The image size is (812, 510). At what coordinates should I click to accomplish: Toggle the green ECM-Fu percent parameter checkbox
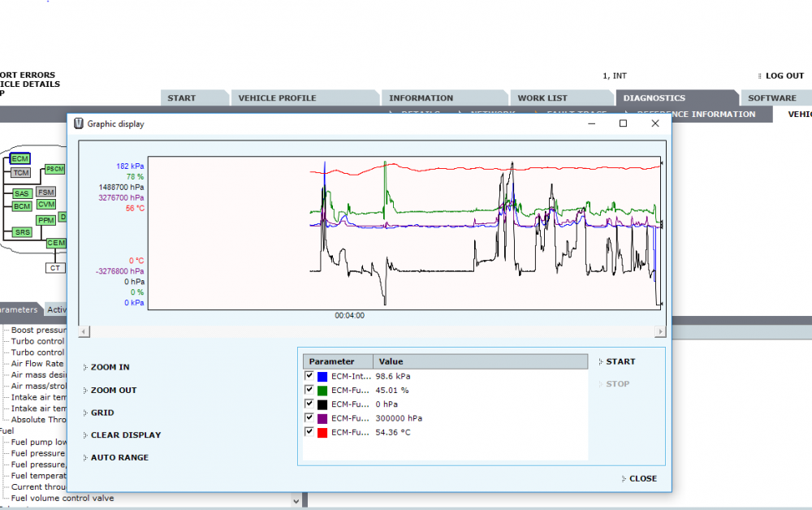(x=309, y=390)
